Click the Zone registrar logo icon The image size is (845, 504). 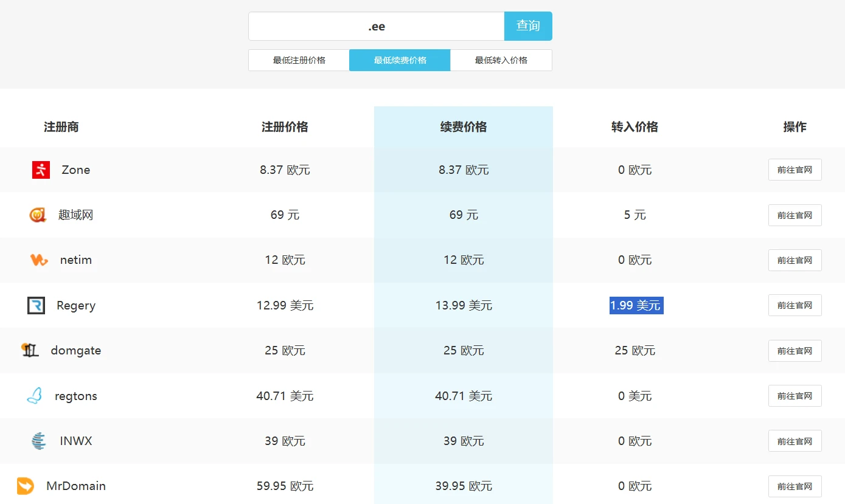click(x=41, y=170)
